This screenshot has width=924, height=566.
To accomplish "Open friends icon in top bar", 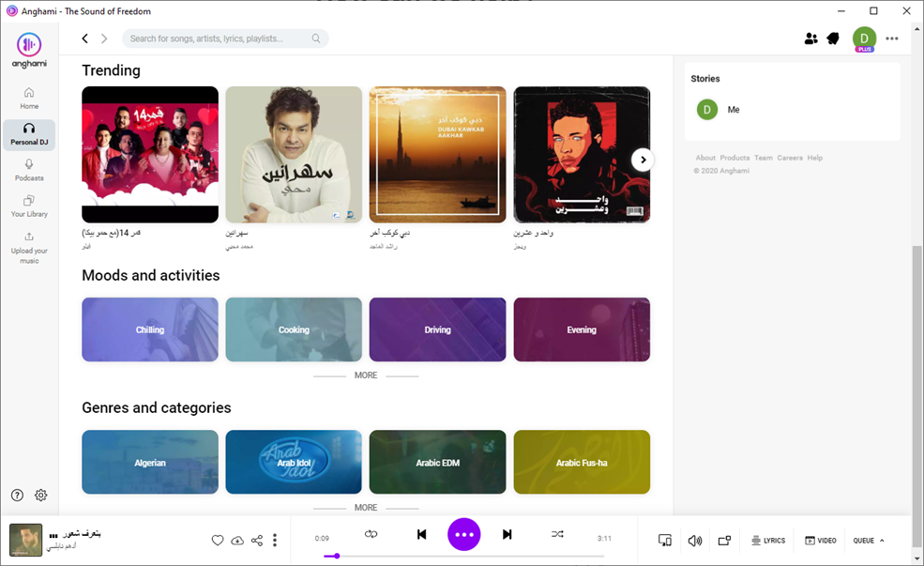I will pyautogui.click(x=810, y=38).
